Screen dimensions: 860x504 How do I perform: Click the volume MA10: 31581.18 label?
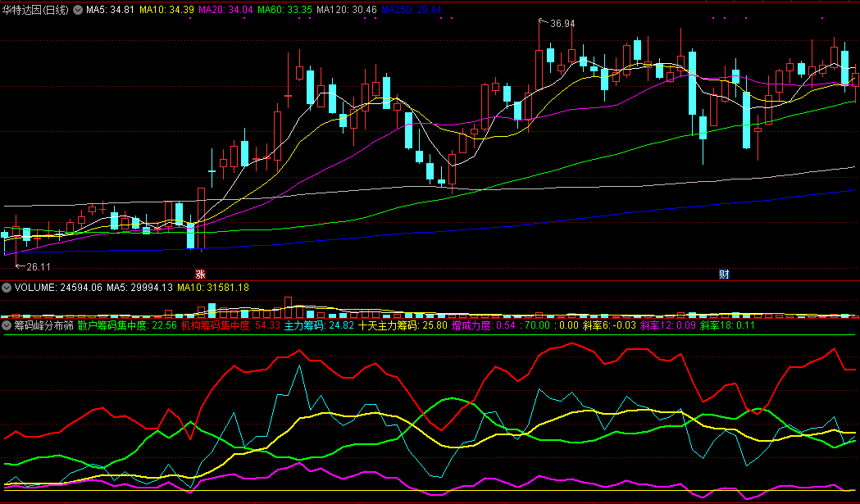213,288
